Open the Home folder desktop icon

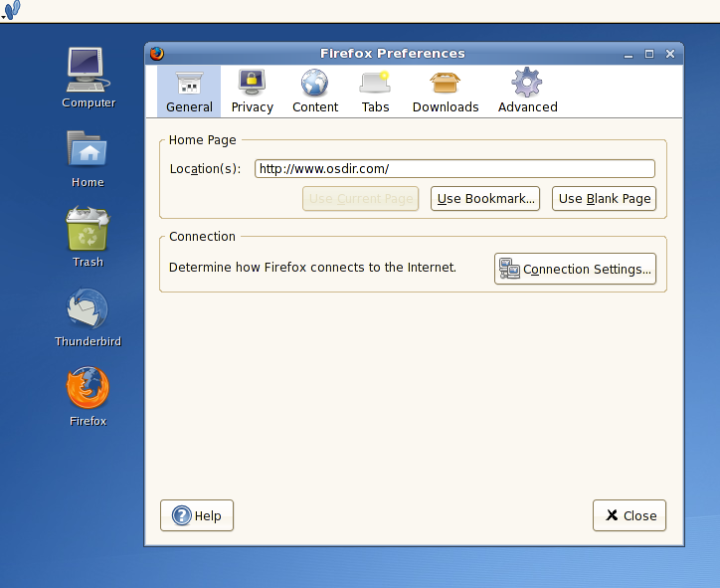[88, 158]
